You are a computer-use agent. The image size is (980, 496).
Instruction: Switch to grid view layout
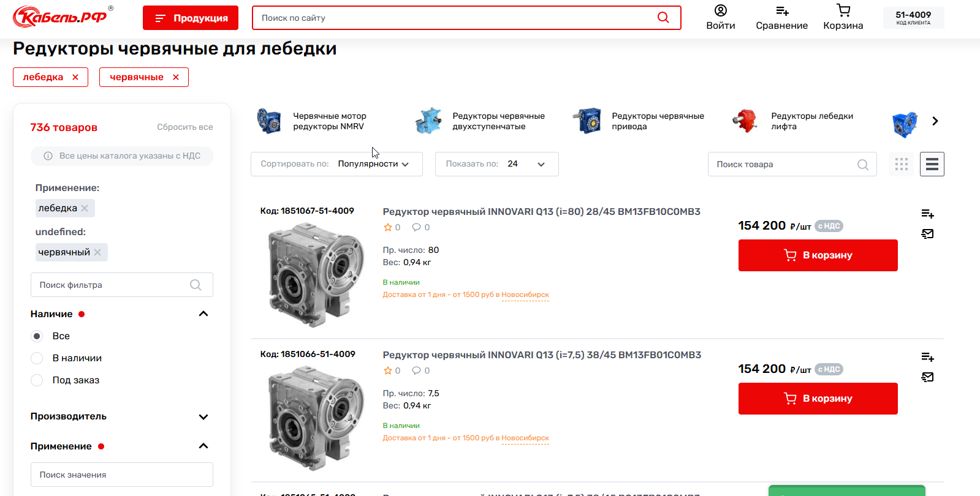902,164
